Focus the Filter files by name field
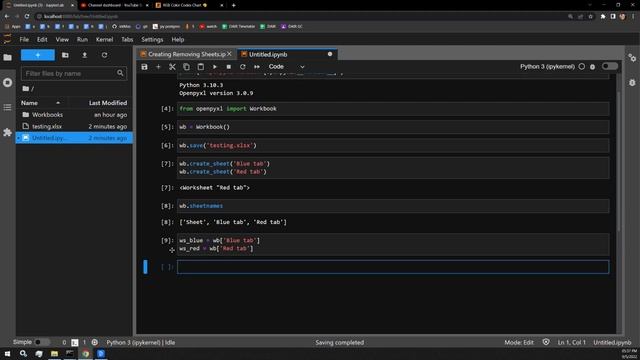640x360 pixels. click(73, 73)
